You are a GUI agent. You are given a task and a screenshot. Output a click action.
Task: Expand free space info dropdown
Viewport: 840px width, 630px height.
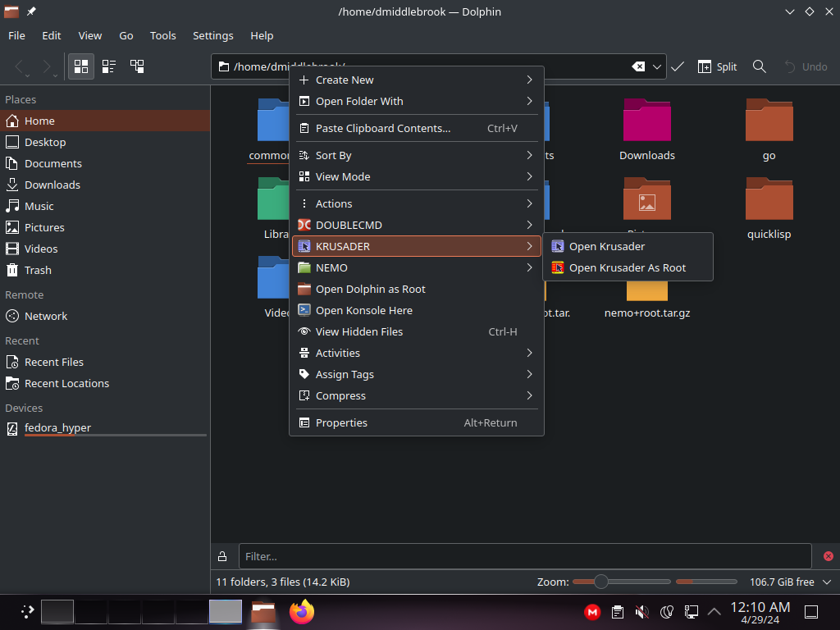(827, 582)
